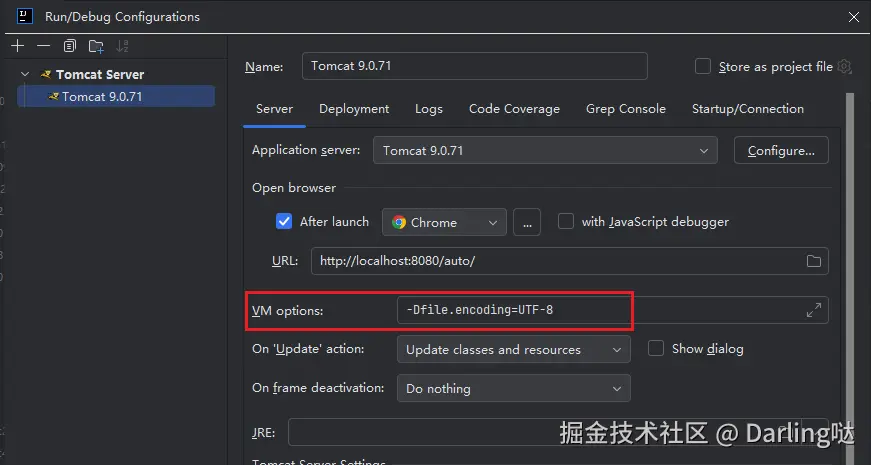Click the browser ellipsis button
The width and height of the screenshot is (871, 465).
(527, 222)
